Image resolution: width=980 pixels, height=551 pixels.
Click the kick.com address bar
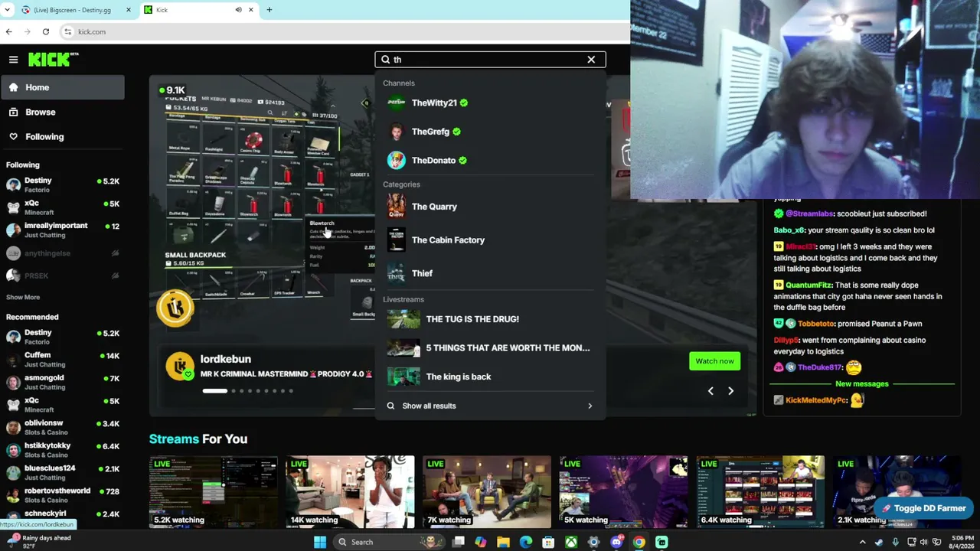coord(345,31)
